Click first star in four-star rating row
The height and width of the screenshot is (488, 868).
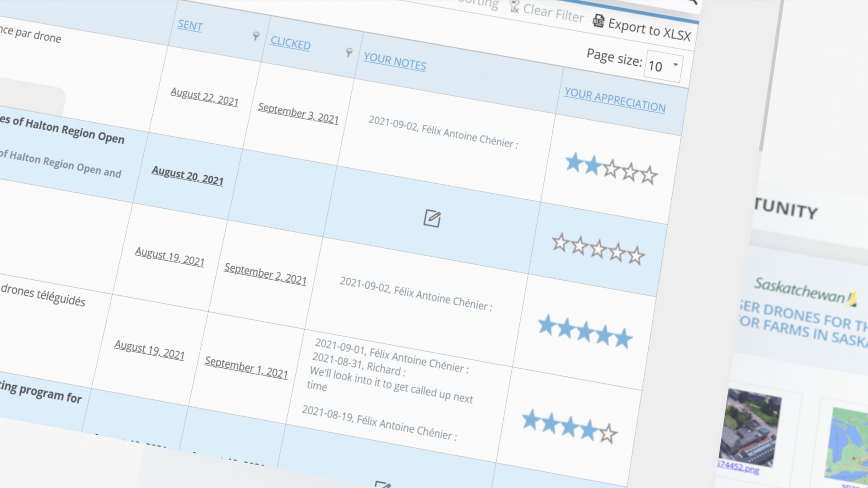[531, 420]
